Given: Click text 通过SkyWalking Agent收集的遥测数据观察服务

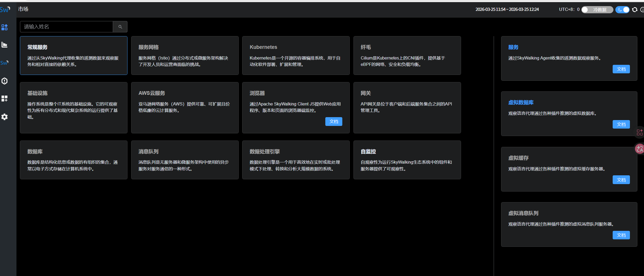Looking at the screenshot, I should coord(555,58).
